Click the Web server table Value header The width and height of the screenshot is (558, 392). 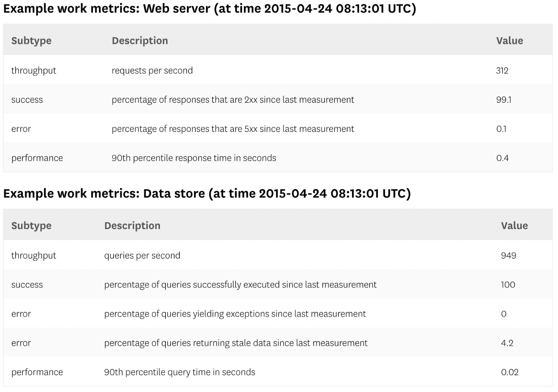pos(509,41)
